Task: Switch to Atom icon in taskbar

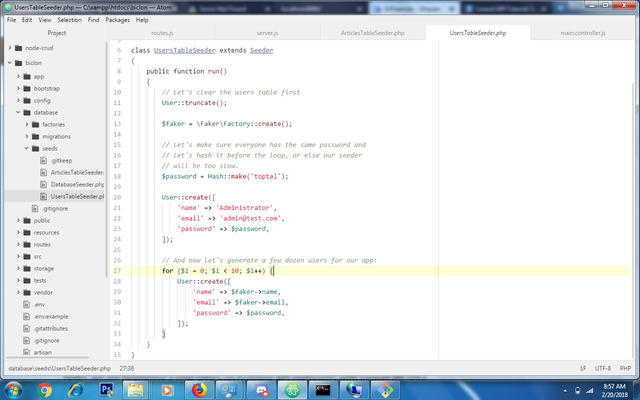Action: click(x=292, y=390)
